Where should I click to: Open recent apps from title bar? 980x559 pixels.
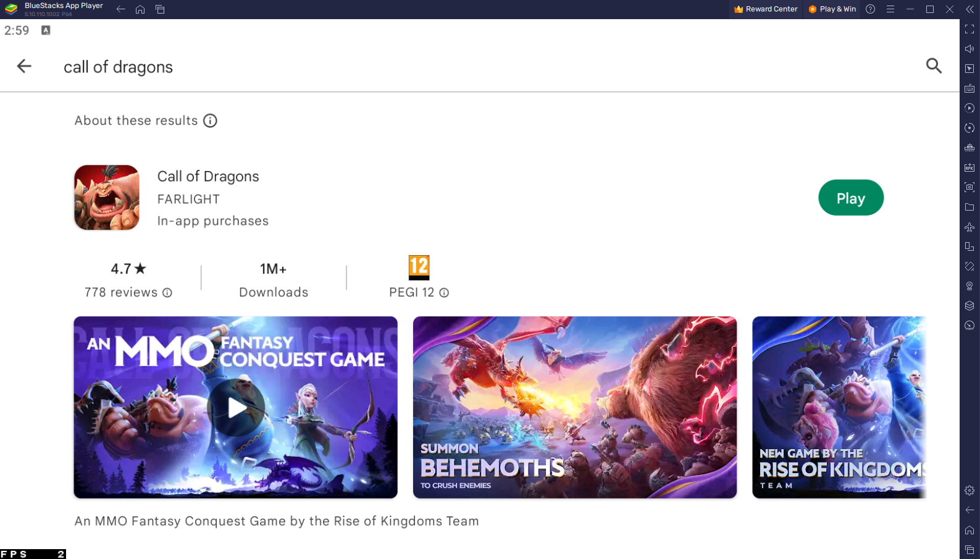[x=160, y=9]
